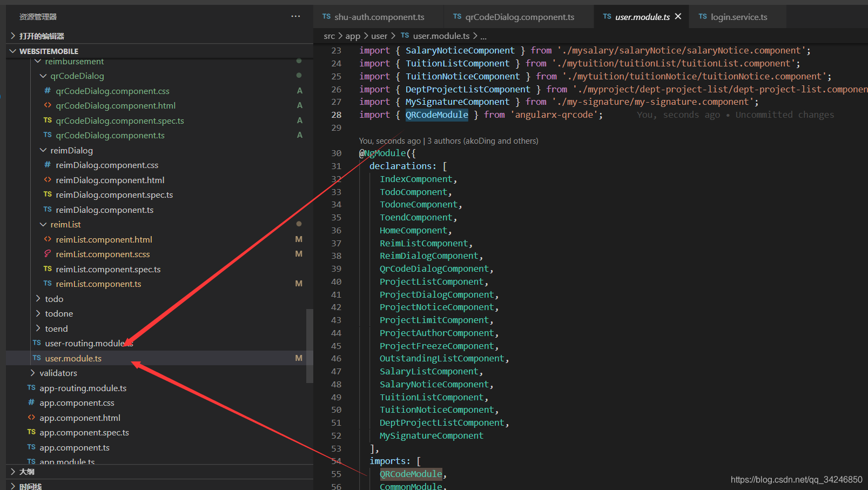Select the user.module.ts tab

click(x=642, y=17)
